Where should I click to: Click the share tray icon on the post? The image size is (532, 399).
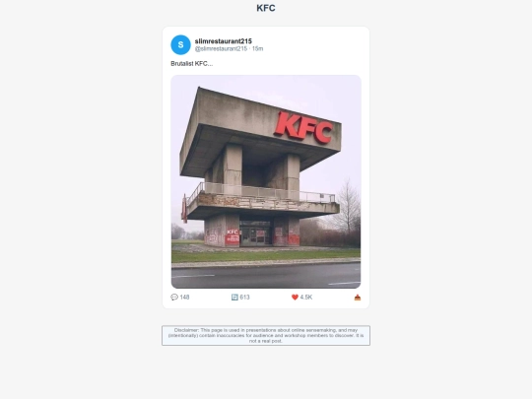click(358, 298)
